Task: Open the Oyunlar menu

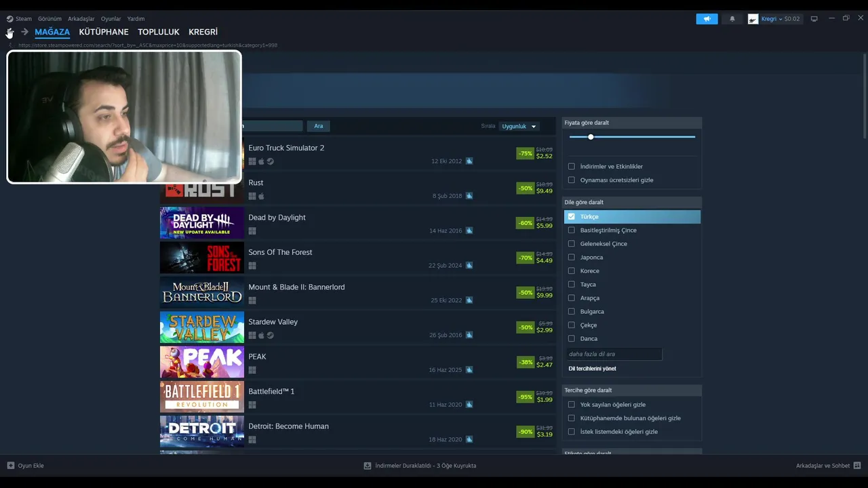Action: click(x=111, y=19)
